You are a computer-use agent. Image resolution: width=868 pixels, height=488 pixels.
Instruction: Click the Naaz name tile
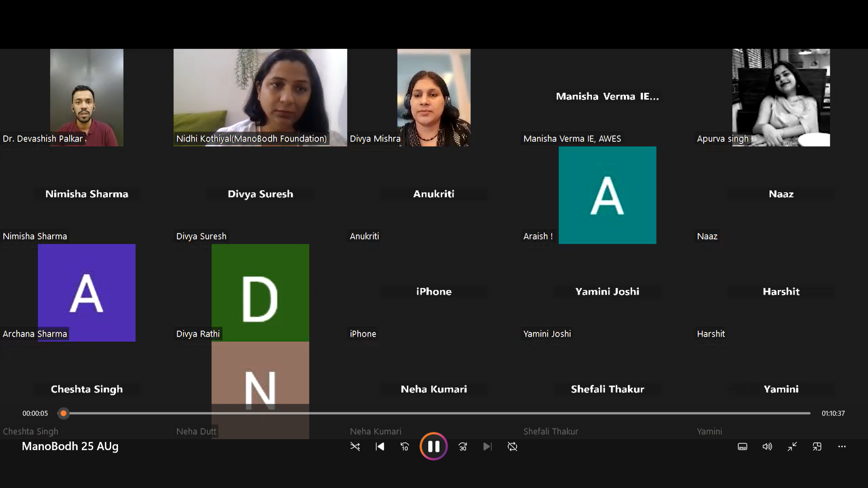click(x=781, y=194)
